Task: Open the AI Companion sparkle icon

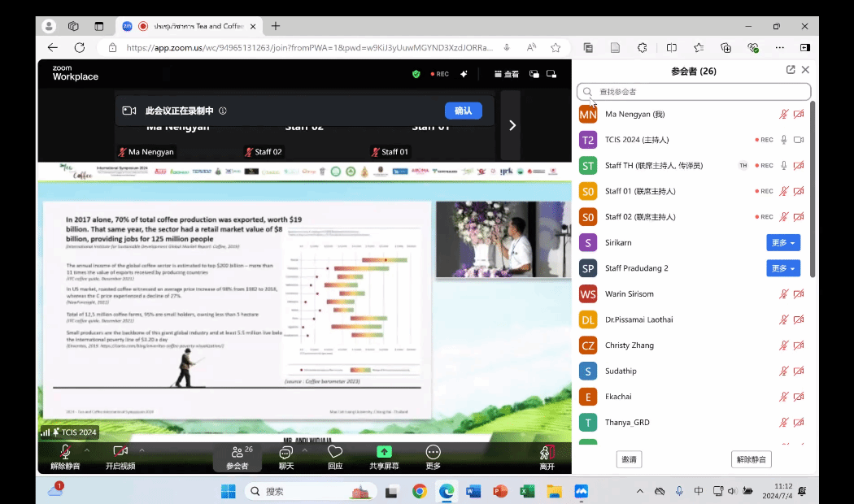Action: pyautogui.click(x=464, y=74)
